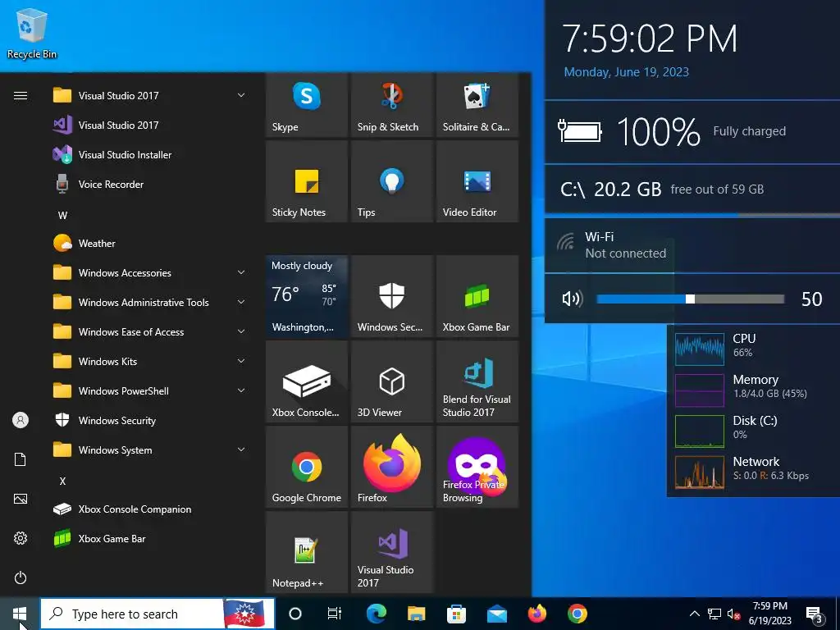Click the user account icon in Start
This screenshot has width=840, height=630.
click(21, 420)
